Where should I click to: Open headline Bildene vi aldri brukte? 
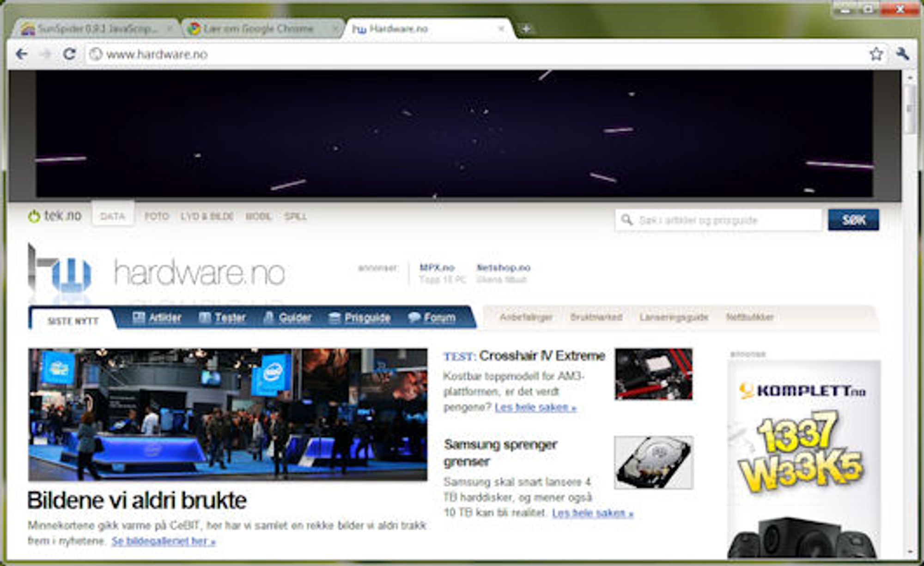click(137, 500)
